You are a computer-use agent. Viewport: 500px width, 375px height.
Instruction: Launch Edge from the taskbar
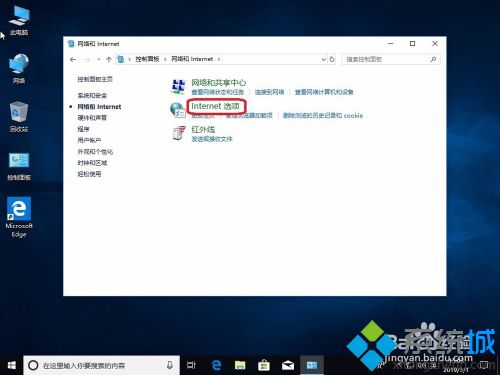click(216, 365)
